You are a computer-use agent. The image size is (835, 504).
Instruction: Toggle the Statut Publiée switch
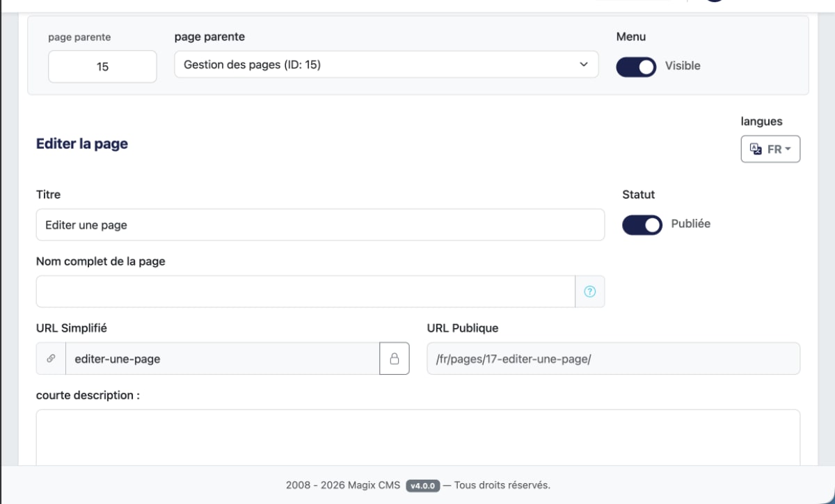642,225
